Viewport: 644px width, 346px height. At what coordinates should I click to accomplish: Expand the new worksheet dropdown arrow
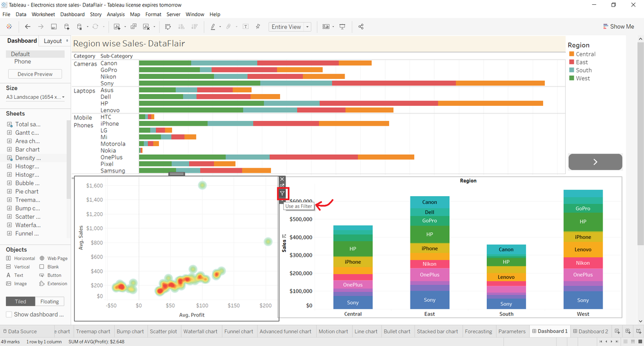pyautogui.click(x=125, y=26)
